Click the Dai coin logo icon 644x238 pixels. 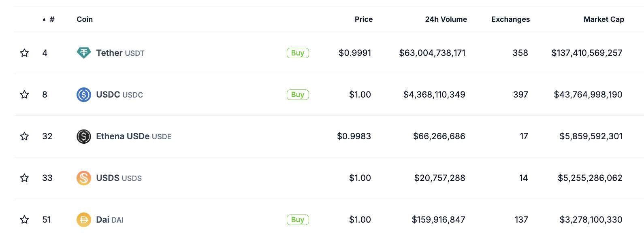pyautogui.click(x=84, y=220)
